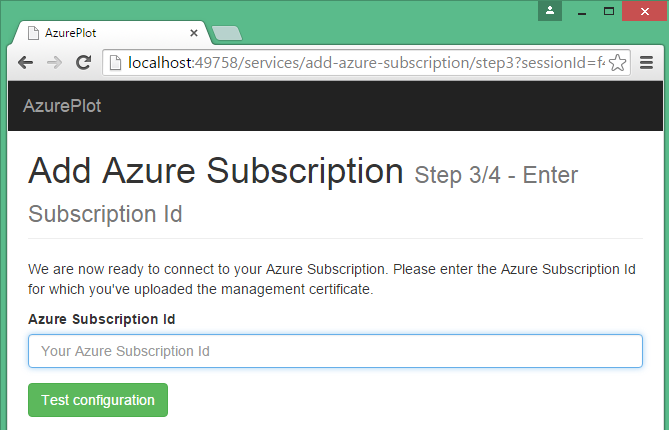
Task: Click the Add Azure Subscription heading
Action: pos(215,171)
